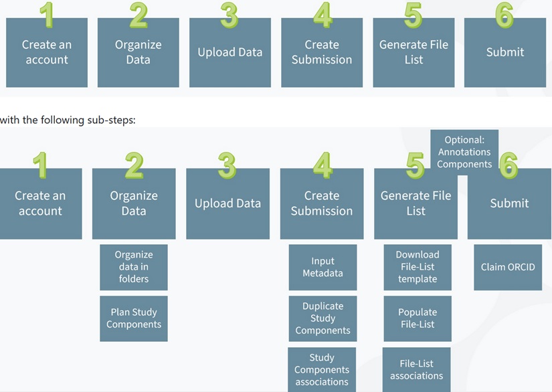Screen dimensions: 552x392
Task: Click 'Create an account' box in top row
Action: [x=47, y=53]
